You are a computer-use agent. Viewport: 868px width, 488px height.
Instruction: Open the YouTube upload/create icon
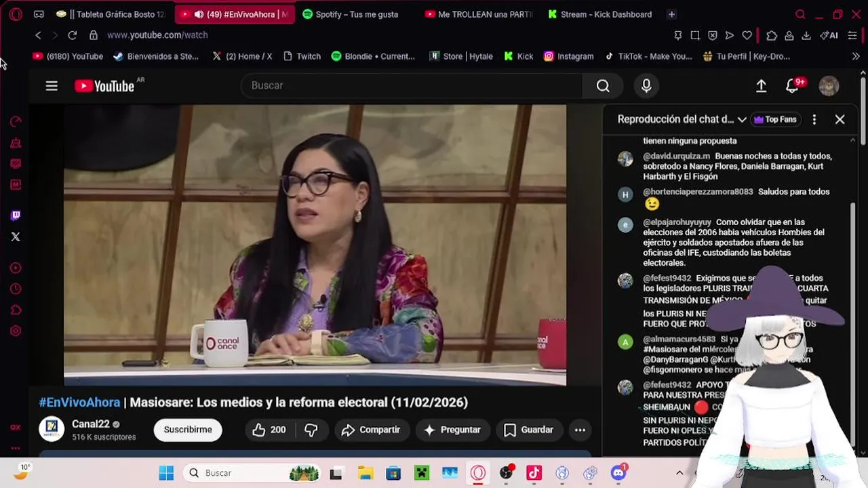coord(761,85)
